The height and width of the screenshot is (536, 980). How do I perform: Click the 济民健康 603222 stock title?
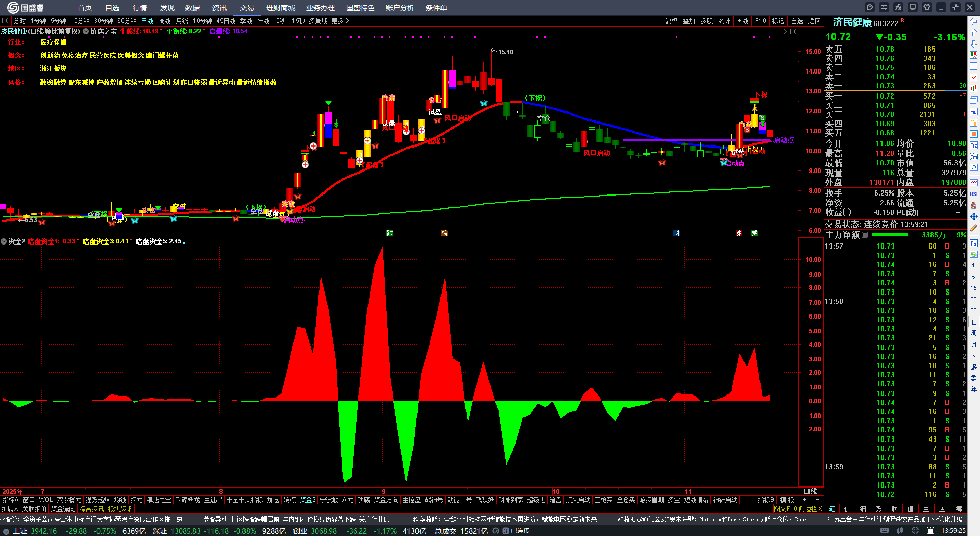(x=865, y=22)
